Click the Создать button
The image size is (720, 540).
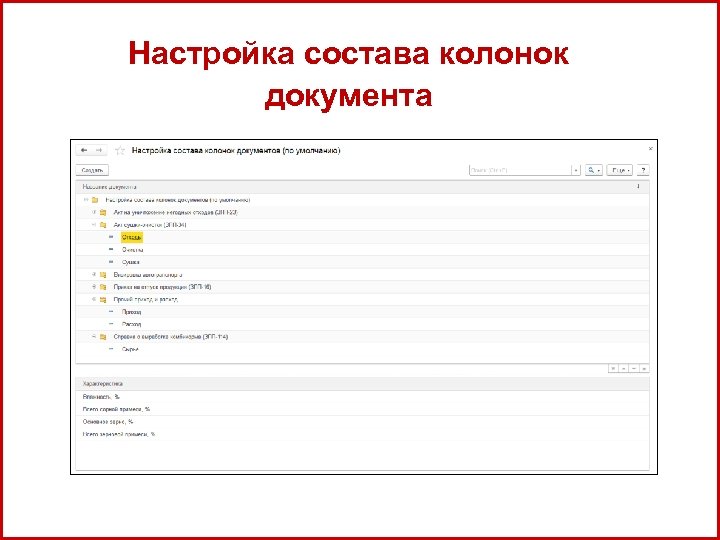click(x=92, y=170)
